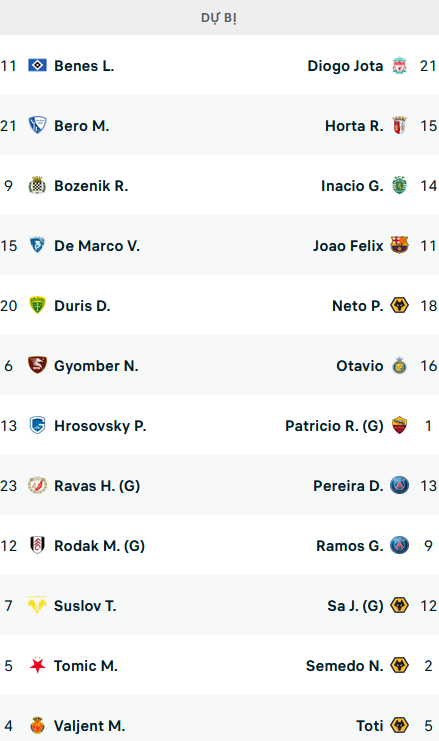Open player Diogo Jota
This screenshot has width=439, height=741.
click(x=345, y=66)
